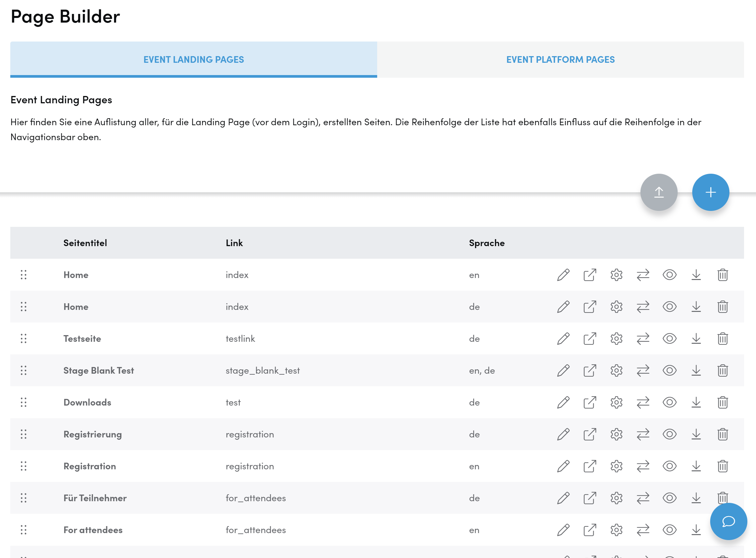Delete the Registrierung page
This screenshot has width=756, height=558.
pos(722,434)
